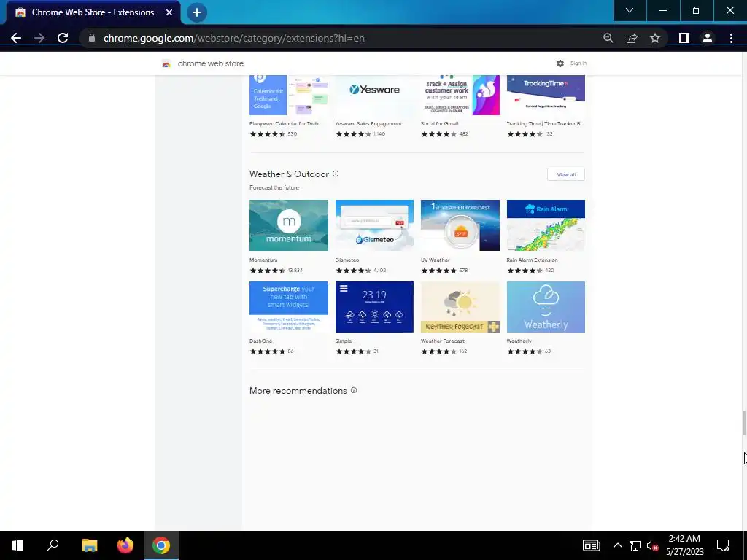Show info about Weather & Outdoor section
Viewport: 747px width, 560px height.
(x=336, y=174)
